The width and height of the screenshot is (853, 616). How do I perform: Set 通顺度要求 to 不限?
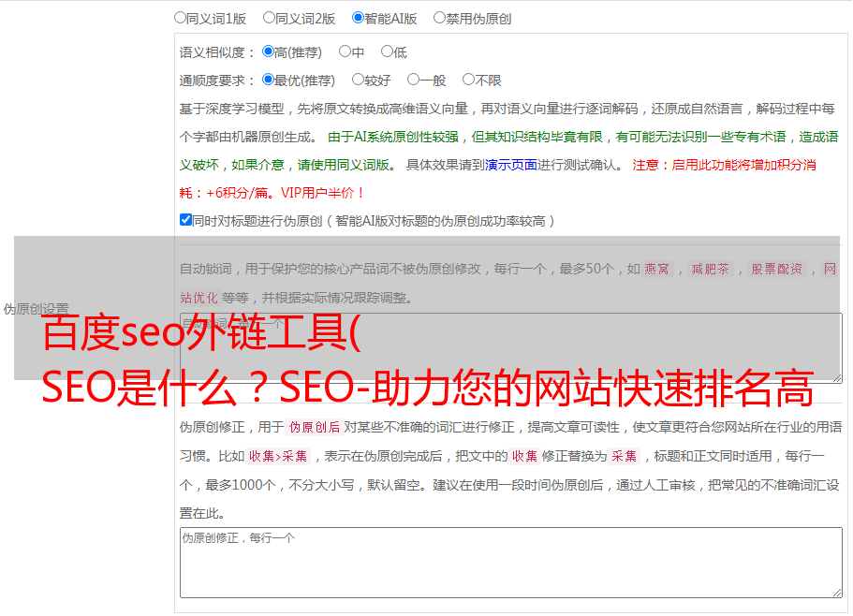coord(468,80)
